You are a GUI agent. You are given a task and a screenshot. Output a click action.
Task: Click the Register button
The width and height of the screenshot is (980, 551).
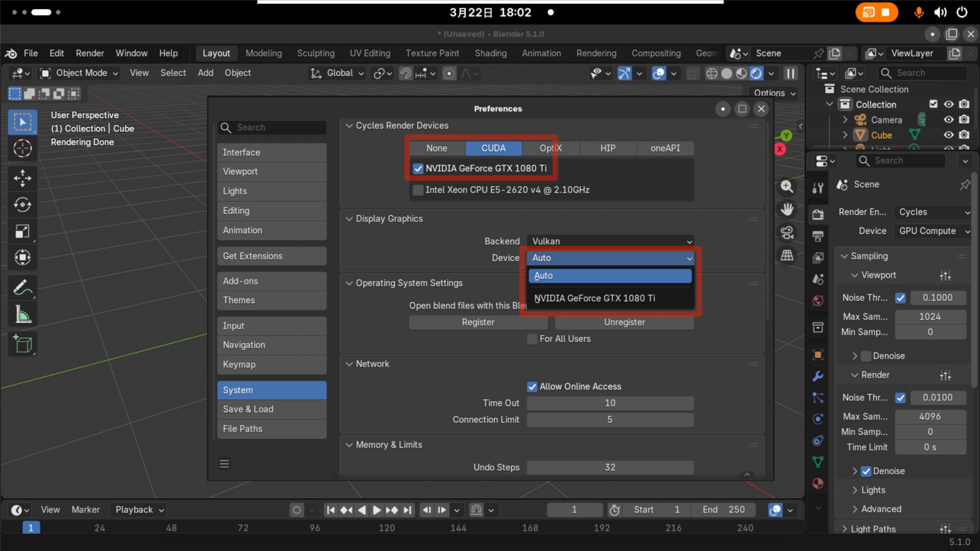click(x=478, y=322)
